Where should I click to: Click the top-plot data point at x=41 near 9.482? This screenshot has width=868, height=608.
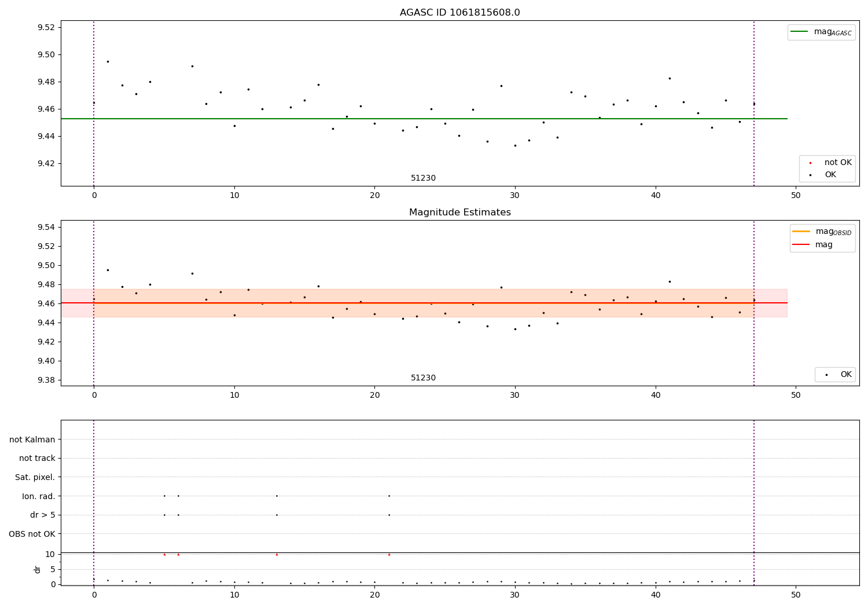pyautogui.click(x=670, y=78)
